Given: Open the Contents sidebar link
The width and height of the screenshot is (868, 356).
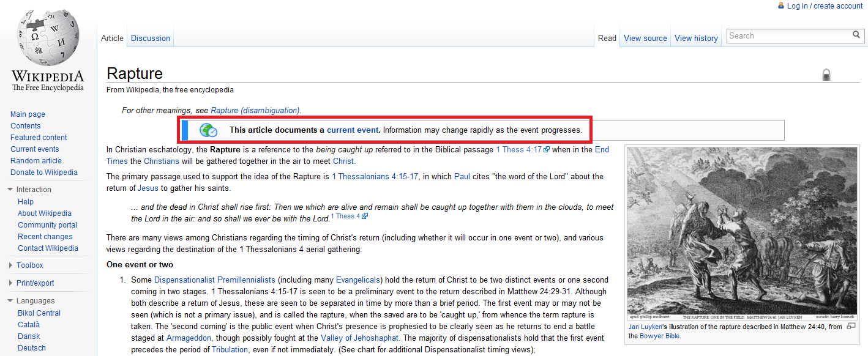Looking at the screenshot, I should pos(26,126).
